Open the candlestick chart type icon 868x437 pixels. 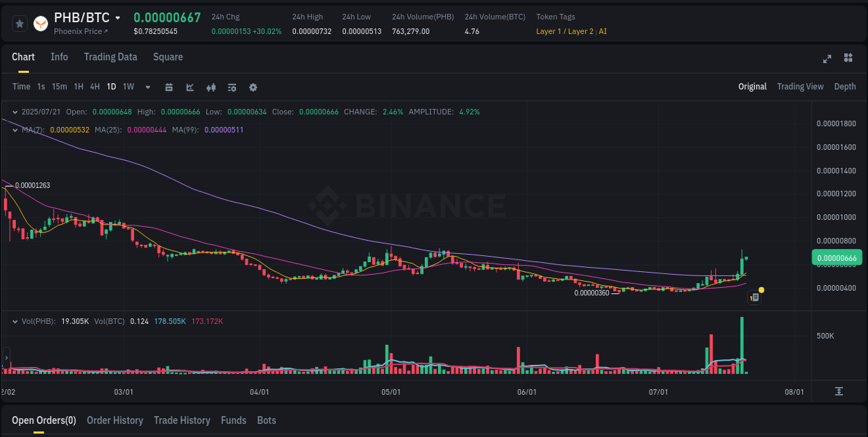click(x=211, y=87)
